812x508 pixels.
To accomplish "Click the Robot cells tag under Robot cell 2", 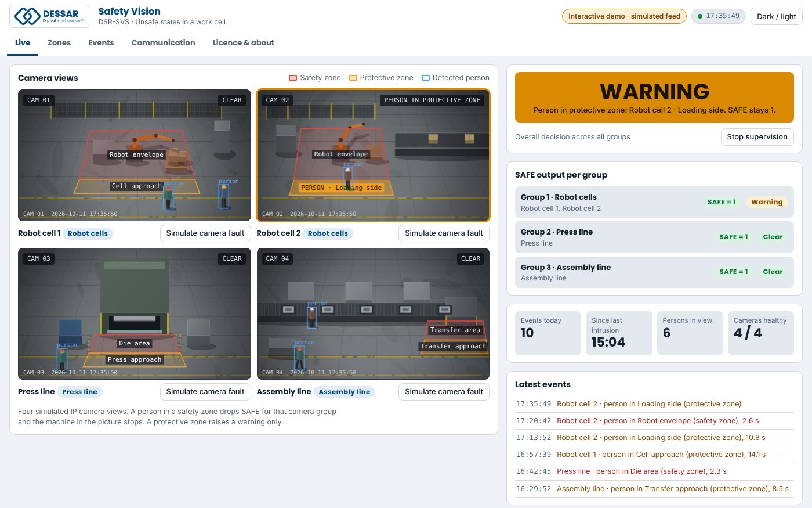I will tap(328, 233).
